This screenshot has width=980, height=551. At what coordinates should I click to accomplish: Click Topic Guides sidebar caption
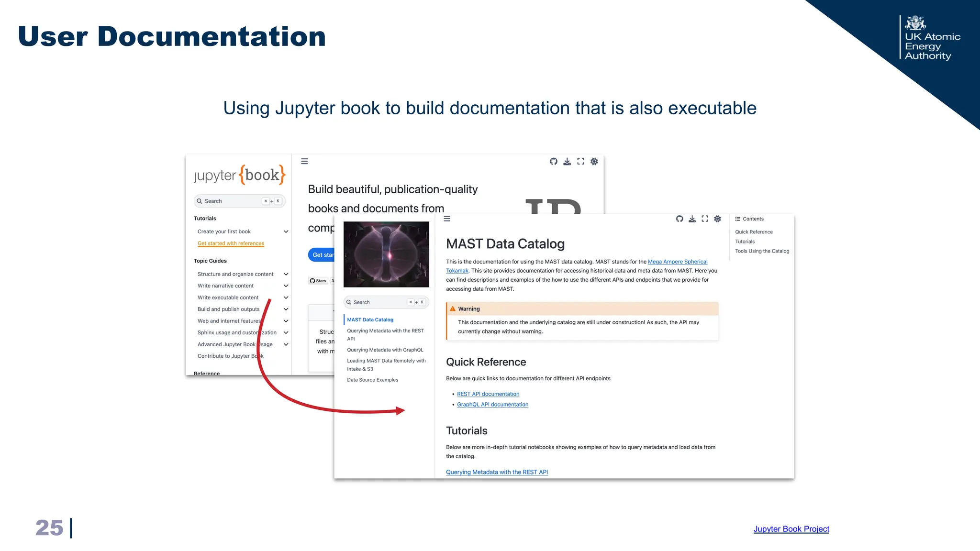tap(210, 261)
